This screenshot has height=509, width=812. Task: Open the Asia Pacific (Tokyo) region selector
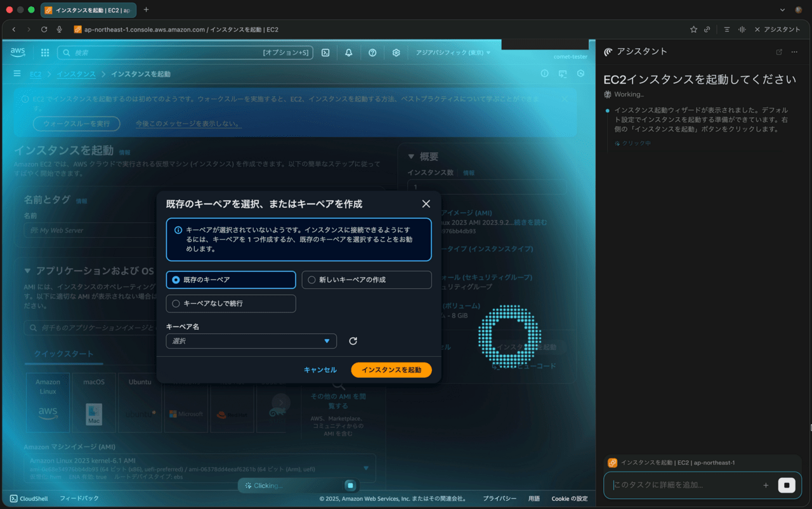pyautogui.click(x=453, y=53)
